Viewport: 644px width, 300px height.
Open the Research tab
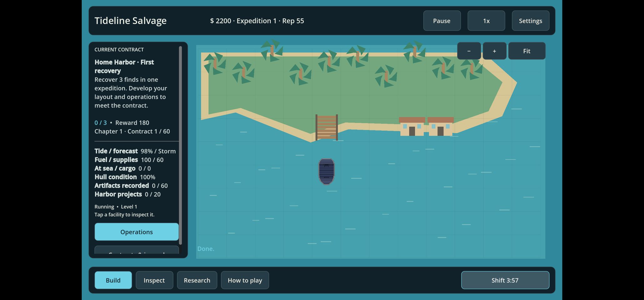(x=197, y=280)
